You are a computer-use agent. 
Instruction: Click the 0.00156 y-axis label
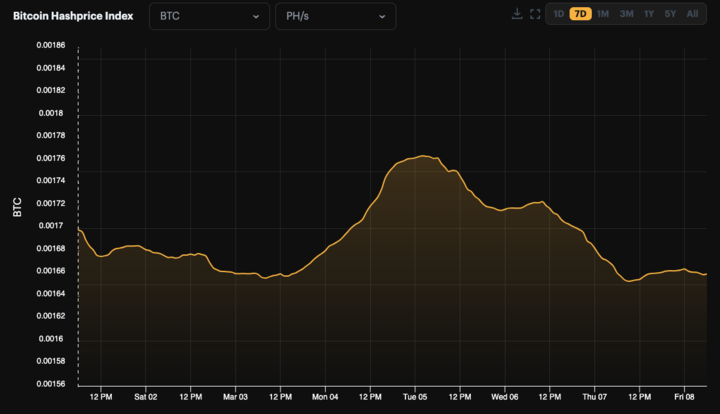click(x=51, y=384)
